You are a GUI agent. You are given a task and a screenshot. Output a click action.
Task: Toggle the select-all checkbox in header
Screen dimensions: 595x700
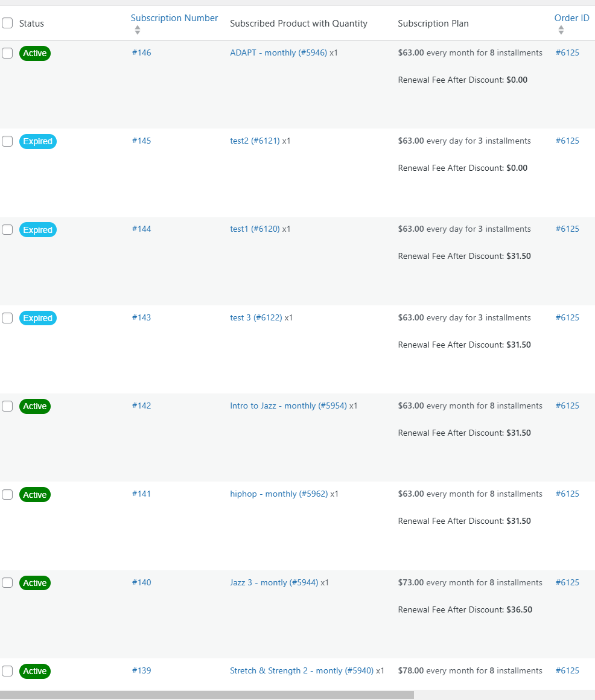coord(7,23)
